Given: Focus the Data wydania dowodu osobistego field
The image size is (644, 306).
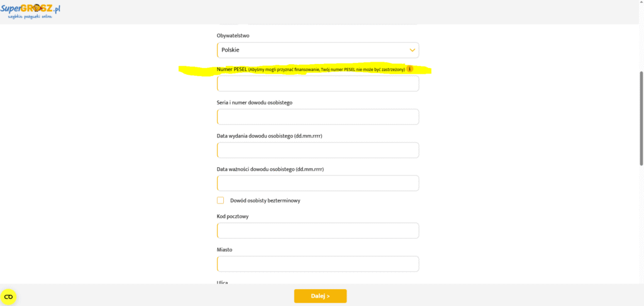Looking at the screenshot, I should click(x=318, y=150).
